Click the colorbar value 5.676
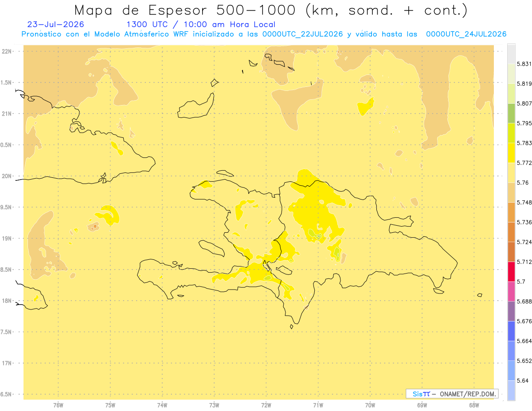 (x=524, y=321)
